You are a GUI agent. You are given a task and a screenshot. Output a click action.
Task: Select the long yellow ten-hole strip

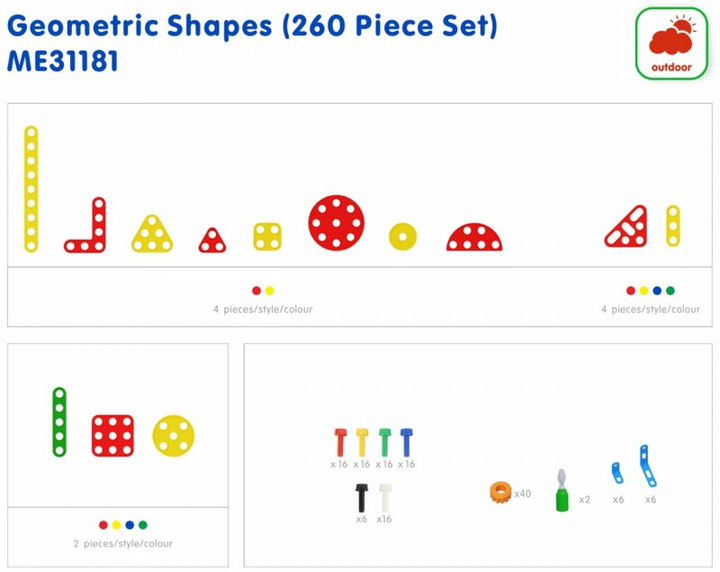click(x=31, y=188)
